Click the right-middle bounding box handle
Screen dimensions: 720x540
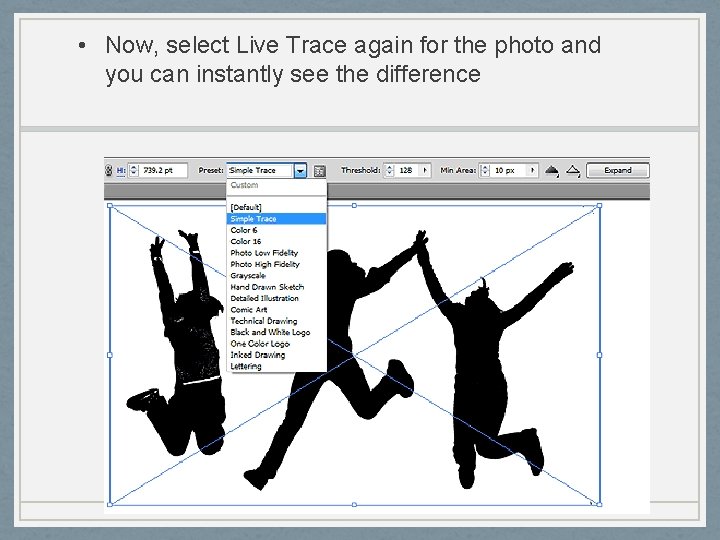[x=599, y=355]
